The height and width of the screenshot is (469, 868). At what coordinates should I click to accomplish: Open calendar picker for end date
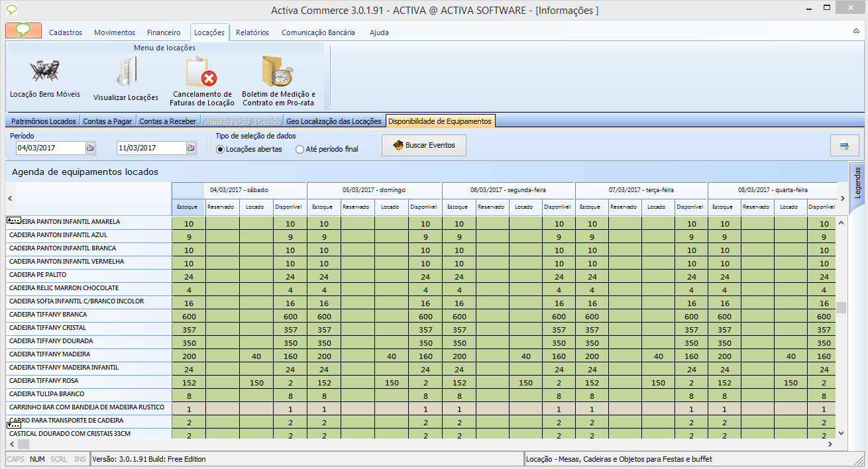tap(191, 148)
